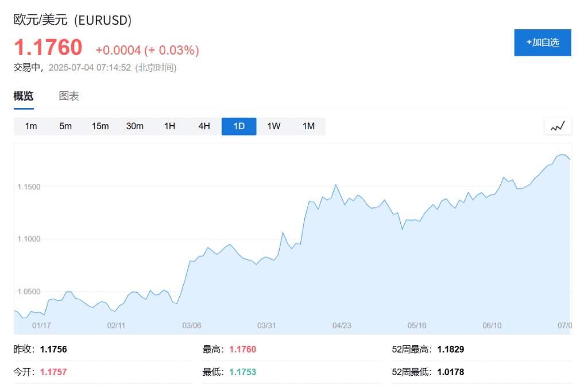This screenshot has width=588, height=386.
Task: Click the 1.1500 price axis label
Action: coord(29,187)
